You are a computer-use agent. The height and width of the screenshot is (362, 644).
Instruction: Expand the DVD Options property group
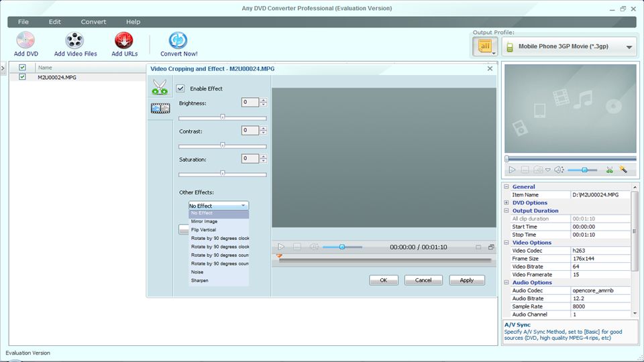click(x=506, y=202)
